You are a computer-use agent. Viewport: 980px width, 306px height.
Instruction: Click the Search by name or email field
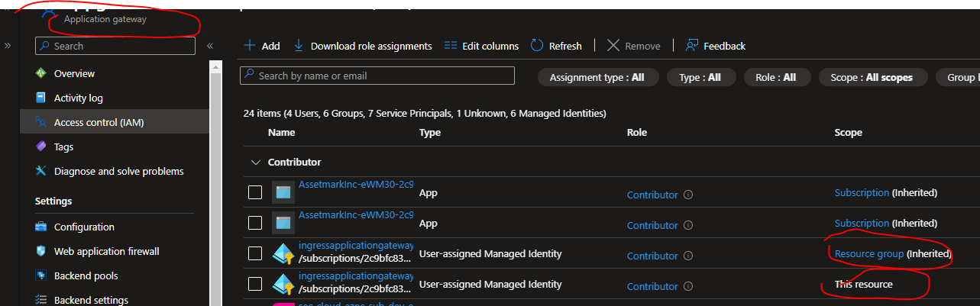(377, 76)
